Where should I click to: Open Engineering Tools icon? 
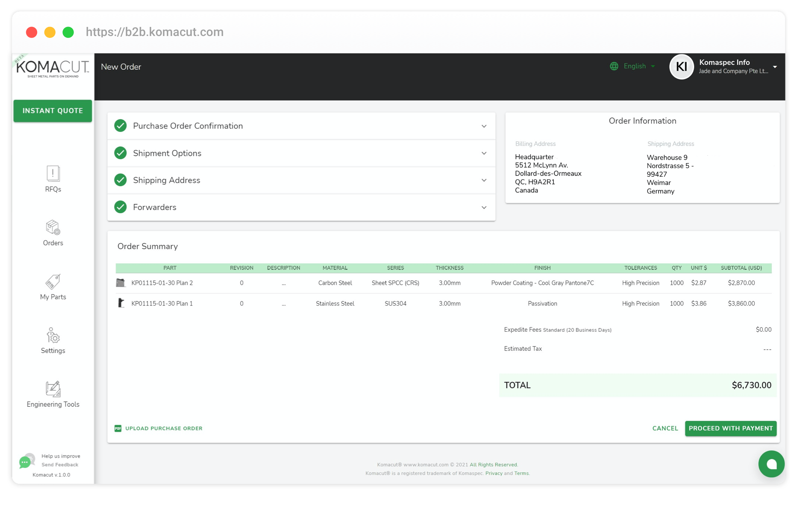[53, 389]
